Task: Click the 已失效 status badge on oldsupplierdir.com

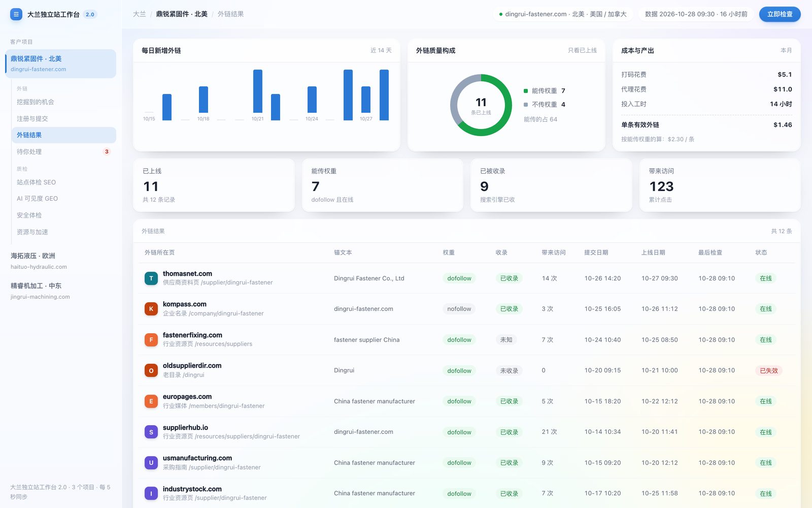Action: pyautogui.click(x=768, y=371)
